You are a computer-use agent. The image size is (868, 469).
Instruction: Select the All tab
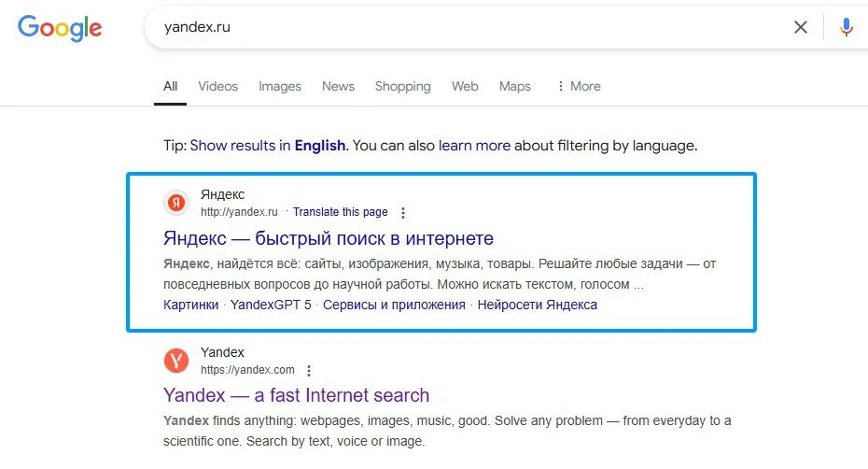point(170,87)
